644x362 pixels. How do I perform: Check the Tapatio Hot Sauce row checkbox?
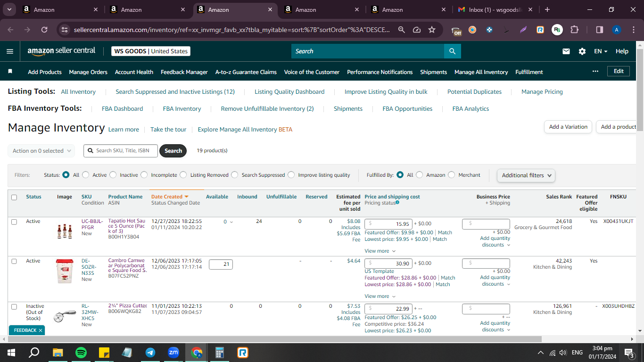pyautogui.click(x=14, y=222)
